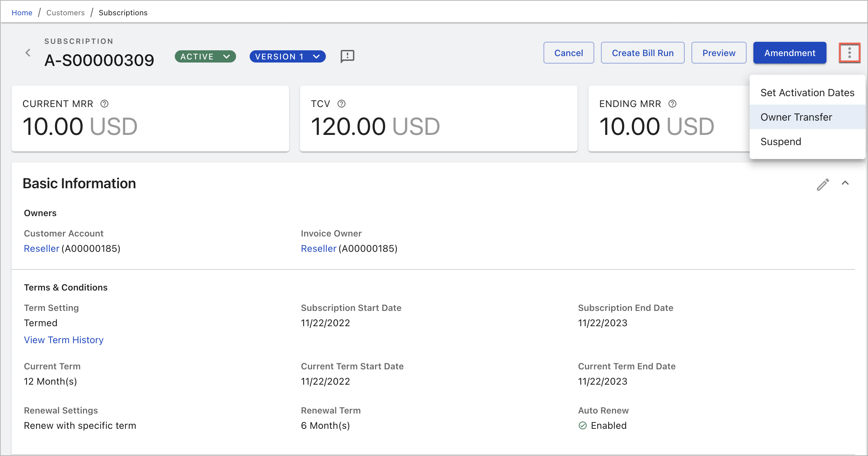Viewport: 868px width, 456px height.
Task: Go to Home breadcrumb link
Action: 22,13
